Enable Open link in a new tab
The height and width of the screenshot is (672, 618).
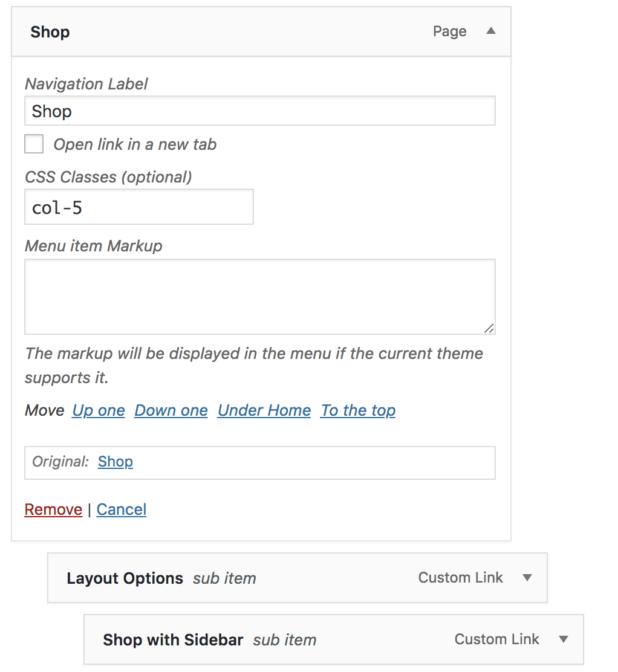[x=34, y=144]
